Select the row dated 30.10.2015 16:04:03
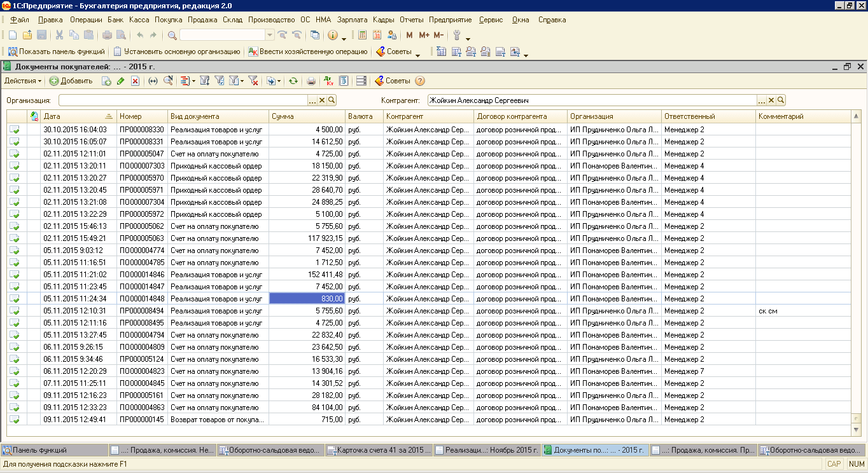Viewport: 868px width, 473px height. [x=429, y=129]
